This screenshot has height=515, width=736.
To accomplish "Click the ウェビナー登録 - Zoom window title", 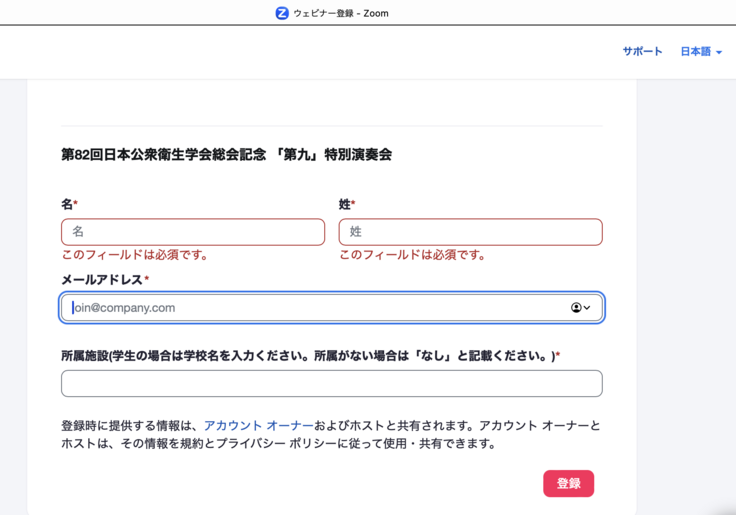I will [341, 13].
